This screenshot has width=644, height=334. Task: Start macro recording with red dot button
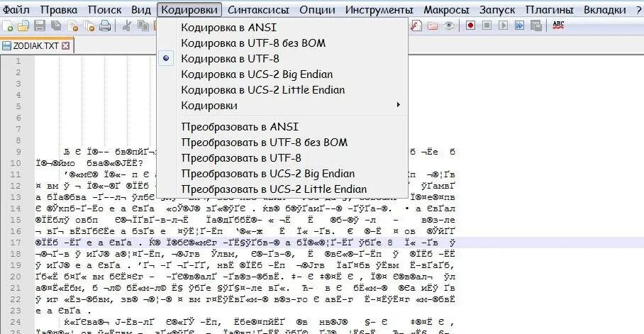coord(471,26)
